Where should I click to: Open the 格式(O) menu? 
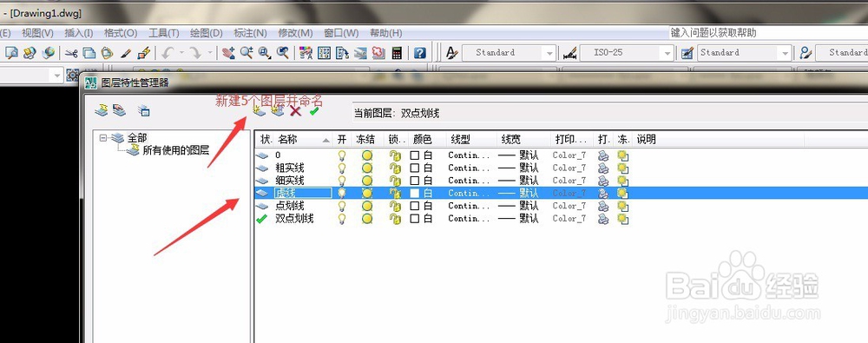pyautogui.click(x=121, y=33)
